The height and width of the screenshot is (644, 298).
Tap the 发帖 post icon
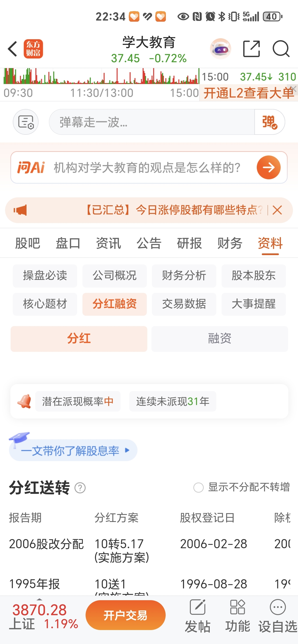coord(197,607)
